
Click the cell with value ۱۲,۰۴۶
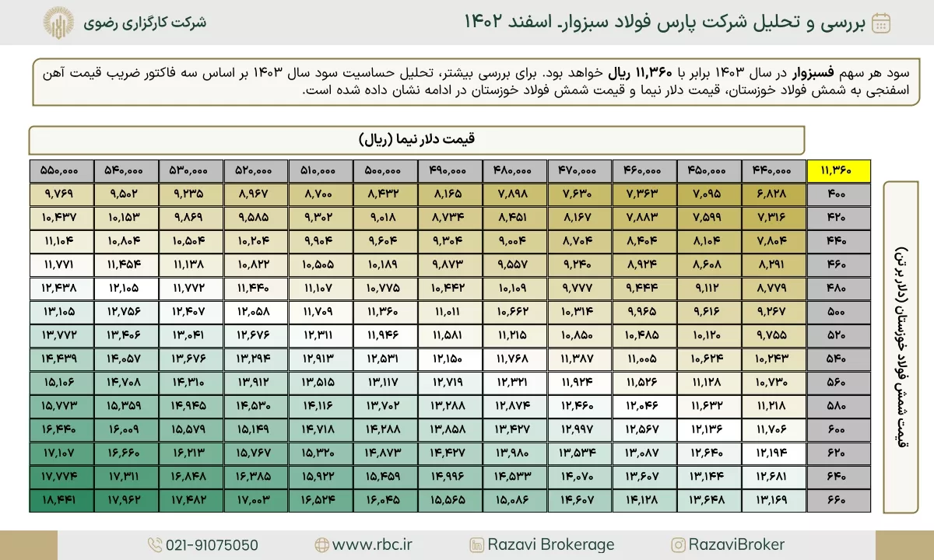tap(644, 406)
